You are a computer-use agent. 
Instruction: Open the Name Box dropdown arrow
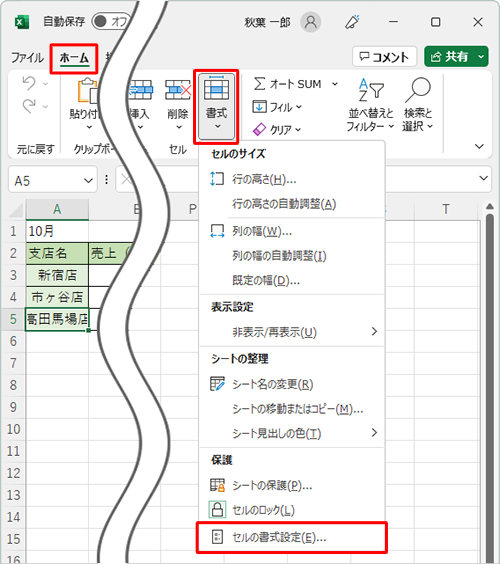coord(88,180)
